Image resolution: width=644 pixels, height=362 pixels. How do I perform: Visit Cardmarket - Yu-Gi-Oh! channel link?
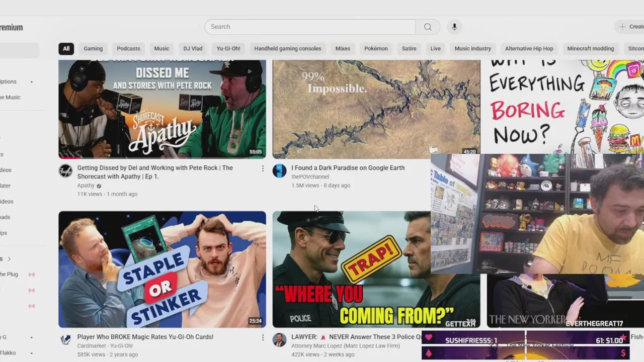pyautogui.click(x=105, y=346)
